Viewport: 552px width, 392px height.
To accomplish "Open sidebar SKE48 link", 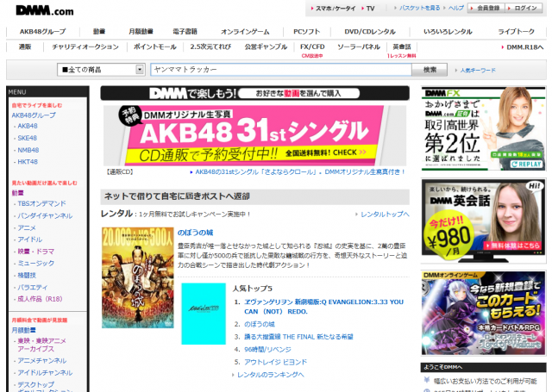I will (27, 138).
